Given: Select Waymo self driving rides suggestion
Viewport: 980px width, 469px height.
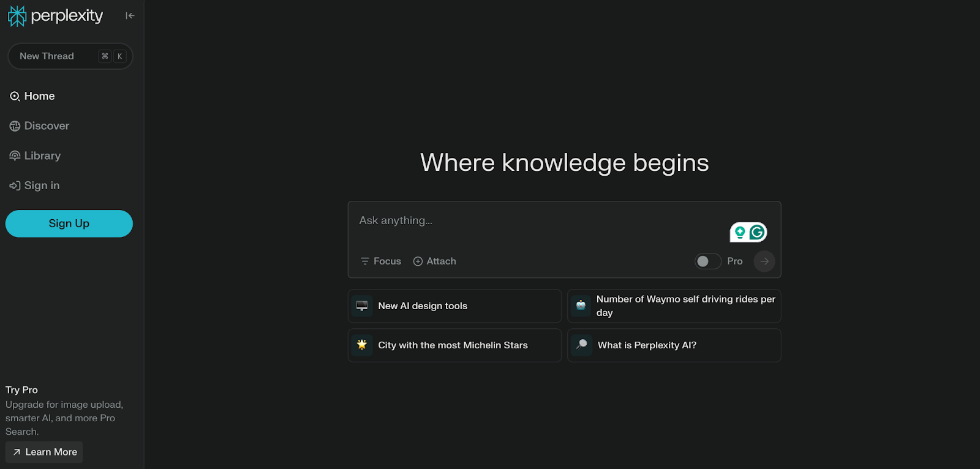Looking at the screenshot, I should pyautogui.click(x=674, y=306).
